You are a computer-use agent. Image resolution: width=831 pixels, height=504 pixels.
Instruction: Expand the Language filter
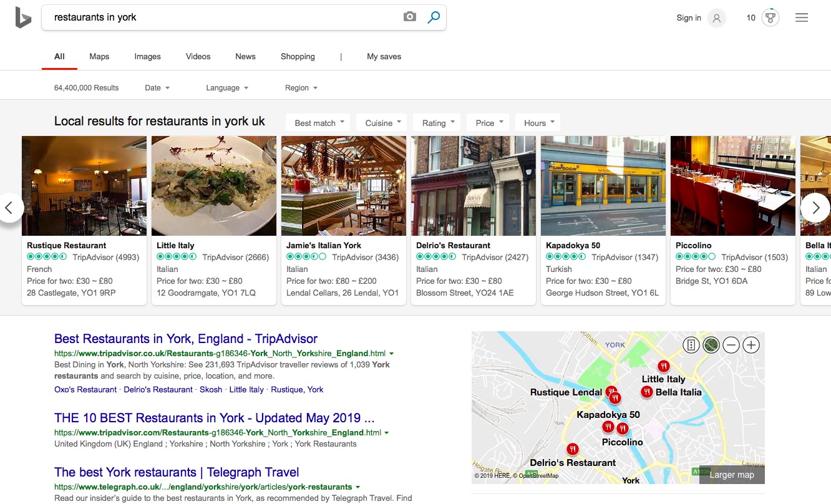227,88
